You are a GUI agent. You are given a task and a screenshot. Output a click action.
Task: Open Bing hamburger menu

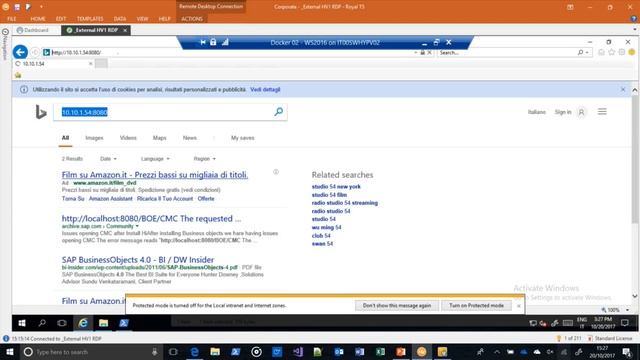[602, 111]
